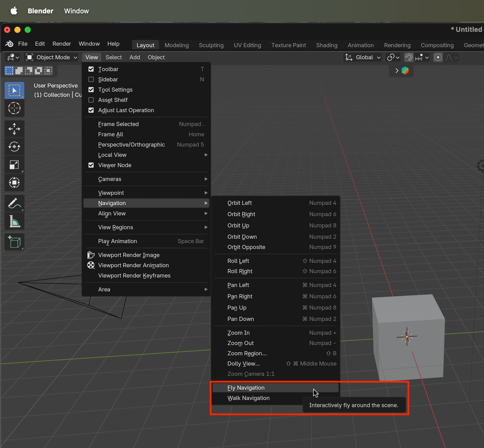Activate the 3D Cursor tool
484x448 pixels.
point(14,108)
